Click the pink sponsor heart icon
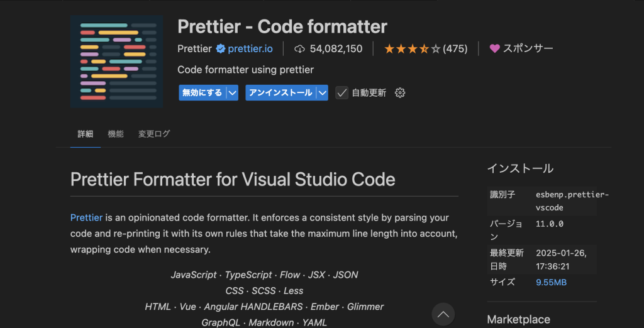This screenshot has height=328, width=644. point(494,48)
